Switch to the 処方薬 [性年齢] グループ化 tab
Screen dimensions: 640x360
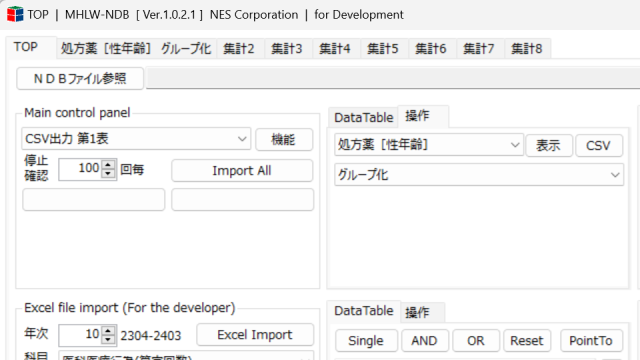pyautogui.click(x=136, y=49)
